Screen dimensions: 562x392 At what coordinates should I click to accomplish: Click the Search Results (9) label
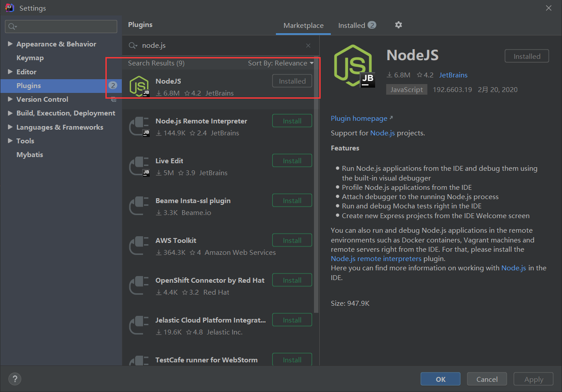156,63
